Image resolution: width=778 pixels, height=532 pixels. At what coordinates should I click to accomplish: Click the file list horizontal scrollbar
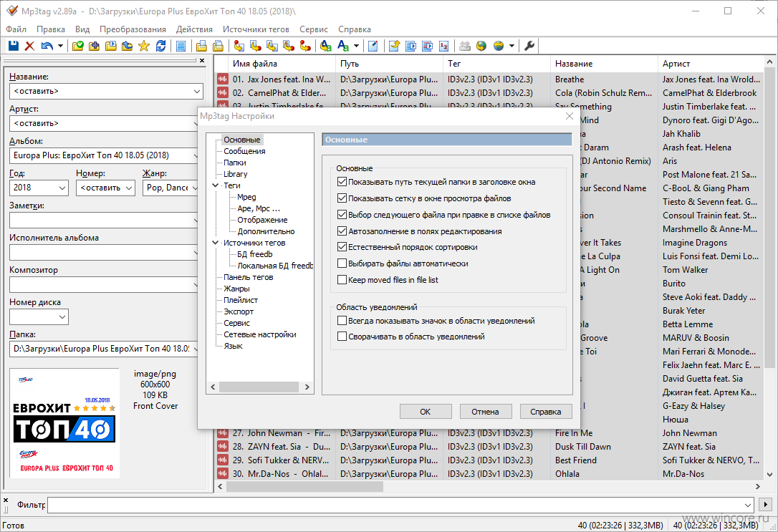[305, 486]
